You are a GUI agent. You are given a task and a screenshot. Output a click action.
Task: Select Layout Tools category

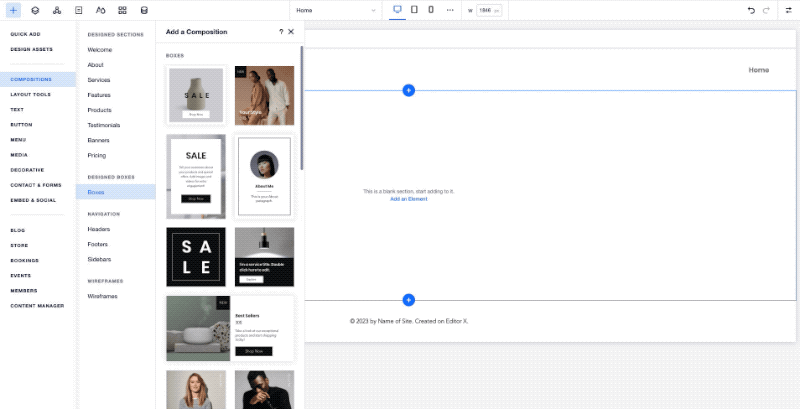[x=31, y=95]
